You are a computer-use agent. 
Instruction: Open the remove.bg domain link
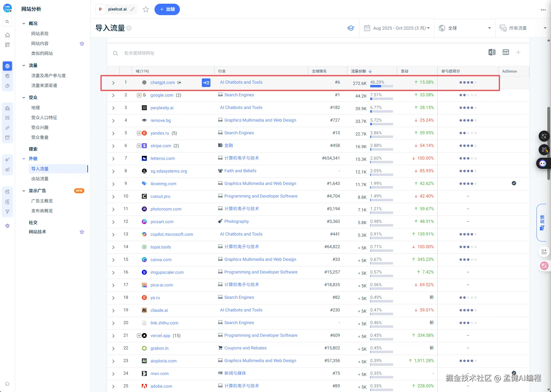click(x=161, y=120)
